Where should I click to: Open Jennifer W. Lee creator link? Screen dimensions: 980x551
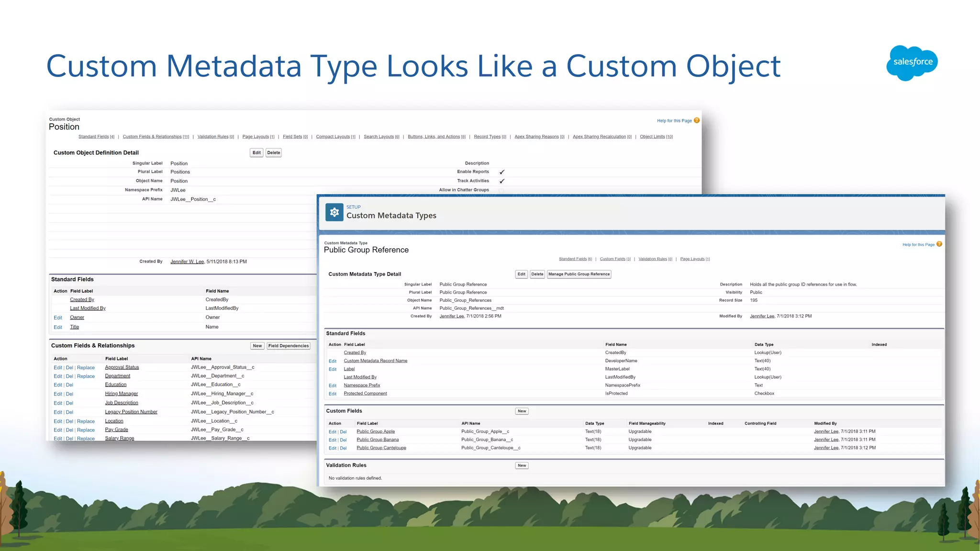click(x=187, y=262)
